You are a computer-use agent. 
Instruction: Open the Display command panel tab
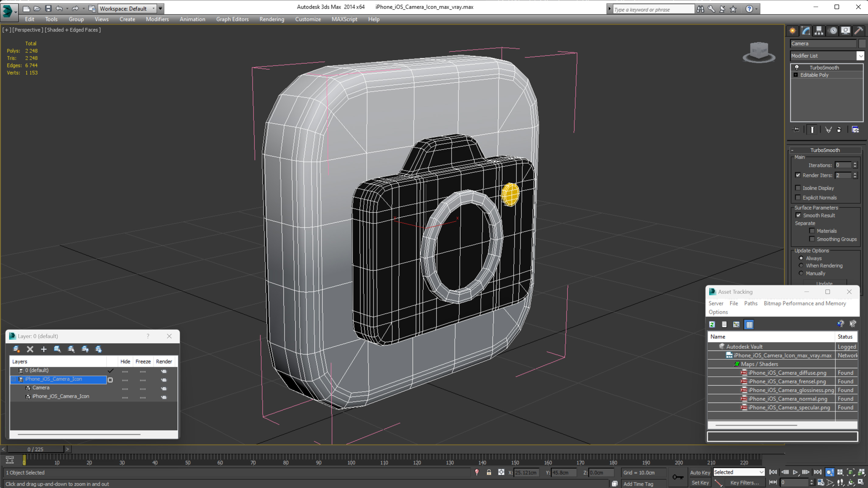pyautogui.click(x=845, y=31)
